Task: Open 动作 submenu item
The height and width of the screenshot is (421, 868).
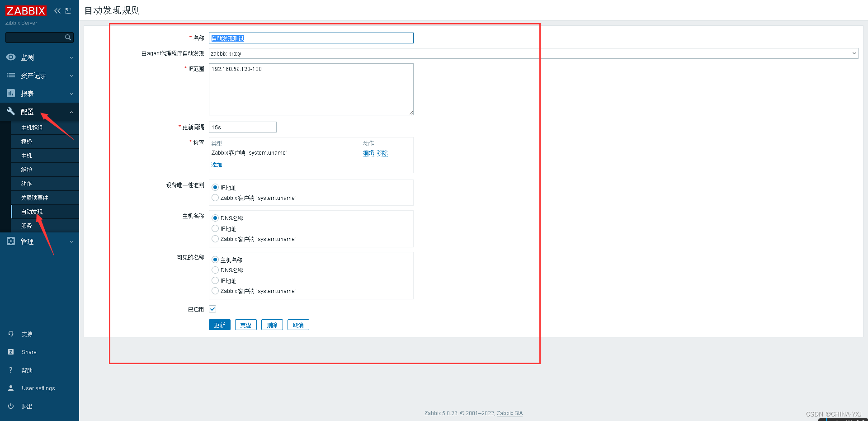Action: point(45,184)
